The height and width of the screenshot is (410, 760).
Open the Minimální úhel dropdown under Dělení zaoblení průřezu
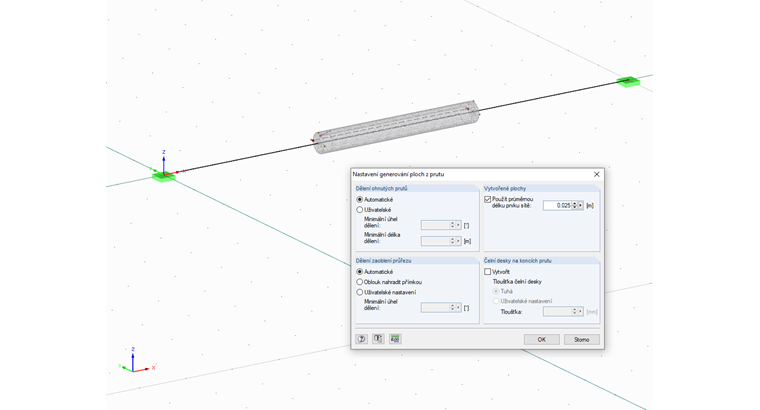458,308
